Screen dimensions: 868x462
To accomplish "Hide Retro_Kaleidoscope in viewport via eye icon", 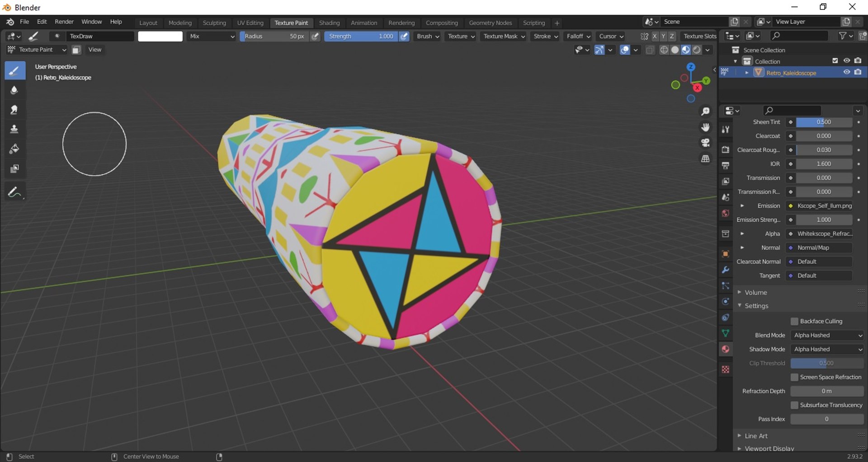I will coord(847,72).
